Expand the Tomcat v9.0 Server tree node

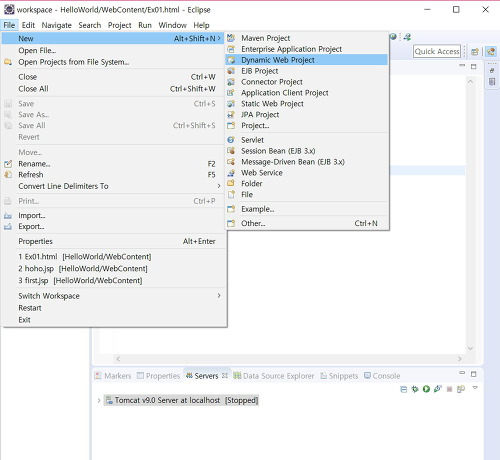99,400
